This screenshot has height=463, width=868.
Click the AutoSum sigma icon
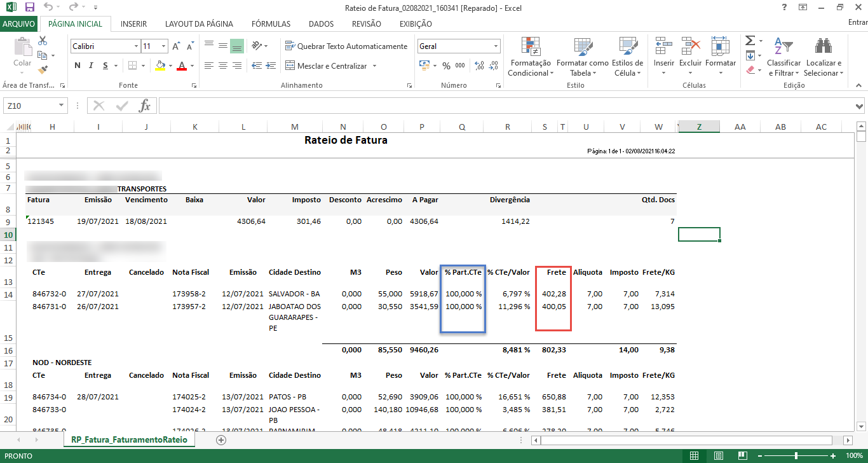[x=750, y=41]
